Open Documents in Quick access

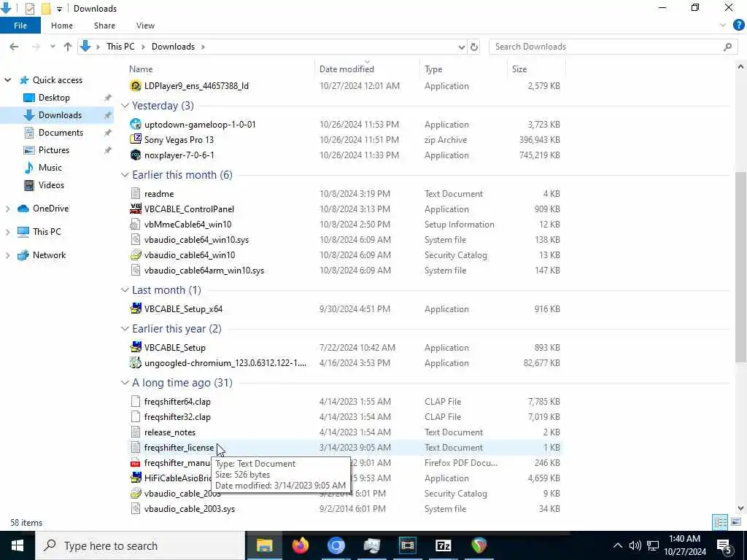click(61, 133)
